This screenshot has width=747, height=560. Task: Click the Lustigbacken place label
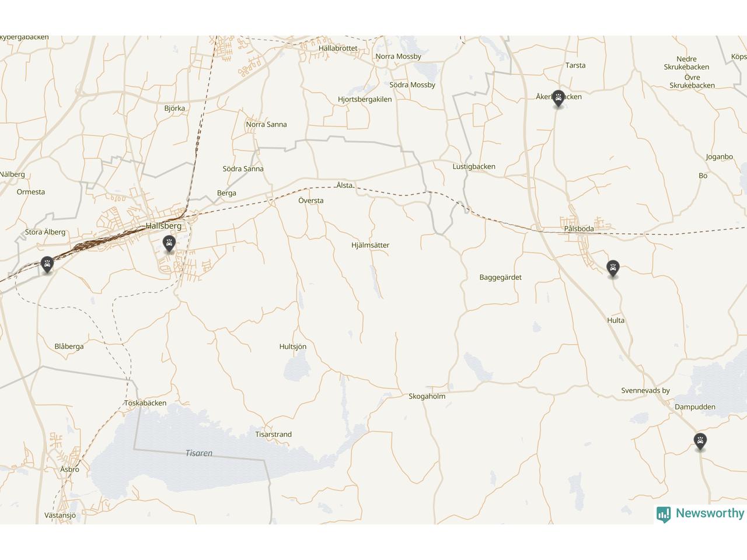474,166
